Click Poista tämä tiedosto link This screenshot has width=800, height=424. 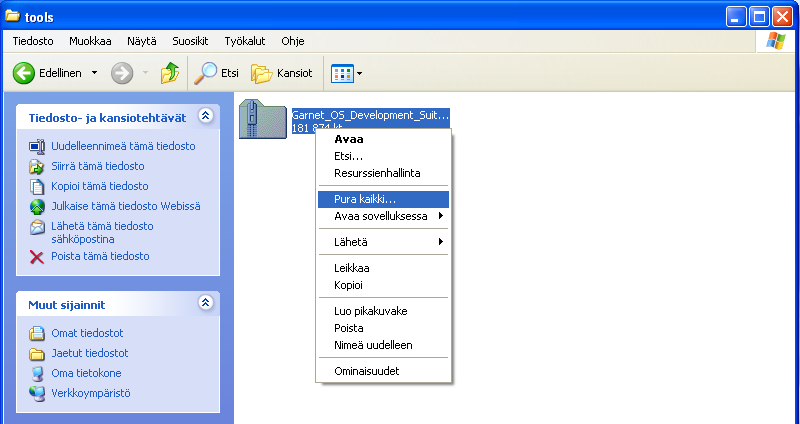point(101,257)
